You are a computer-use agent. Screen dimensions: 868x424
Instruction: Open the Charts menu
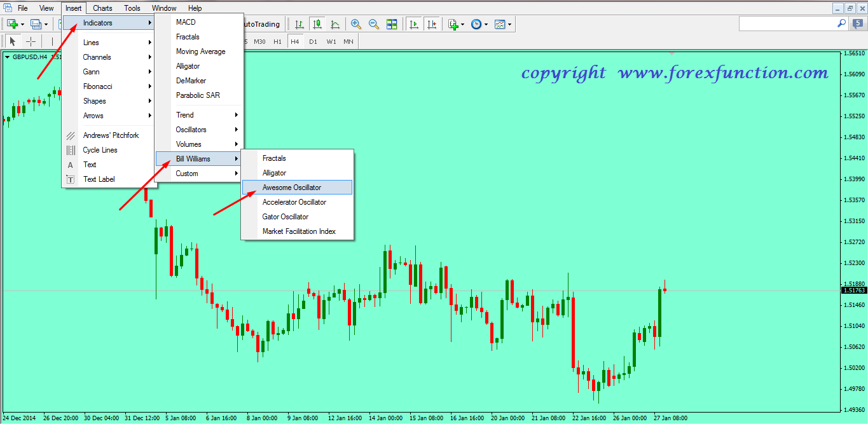click(x=102, y=8)
